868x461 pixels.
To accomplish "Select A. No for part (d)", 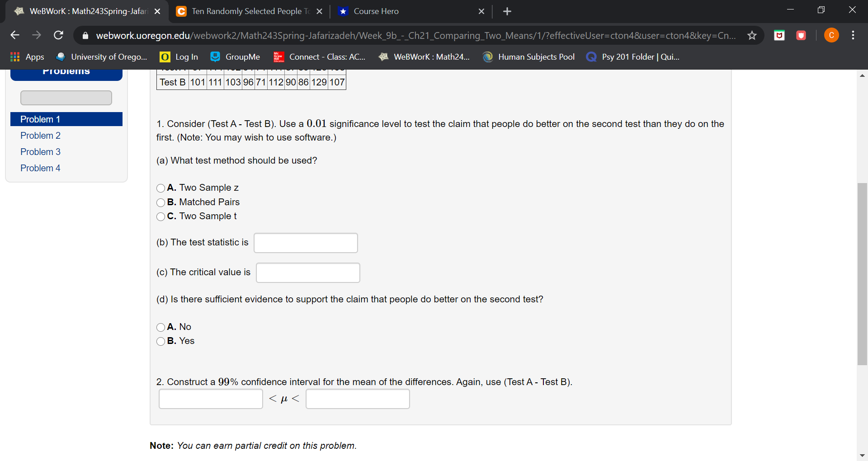I will pos(160,327).
